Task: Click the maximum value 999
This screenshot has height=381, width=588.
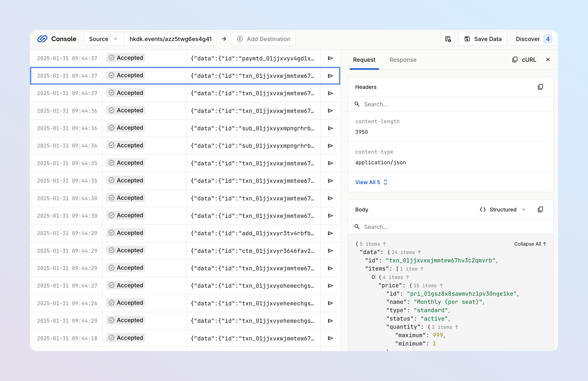Action: [x=438, y=335]
